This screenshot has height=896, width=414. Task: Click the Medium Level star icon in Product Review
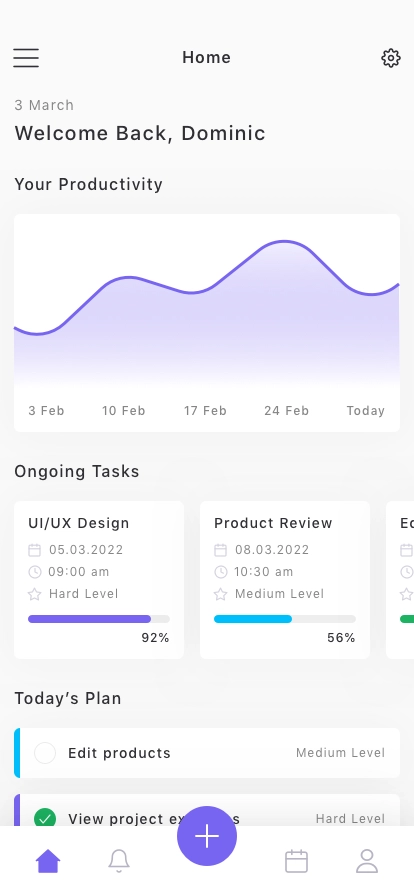coord(220,594)
